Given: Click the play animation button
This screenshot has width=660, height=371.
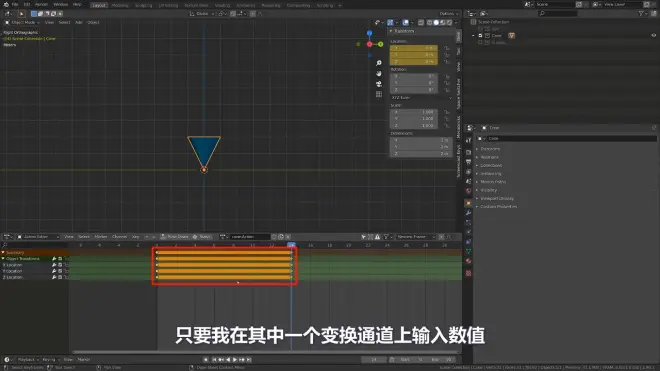Looking at the screenshot, I should pyautogui.click(x=235, y=360).
